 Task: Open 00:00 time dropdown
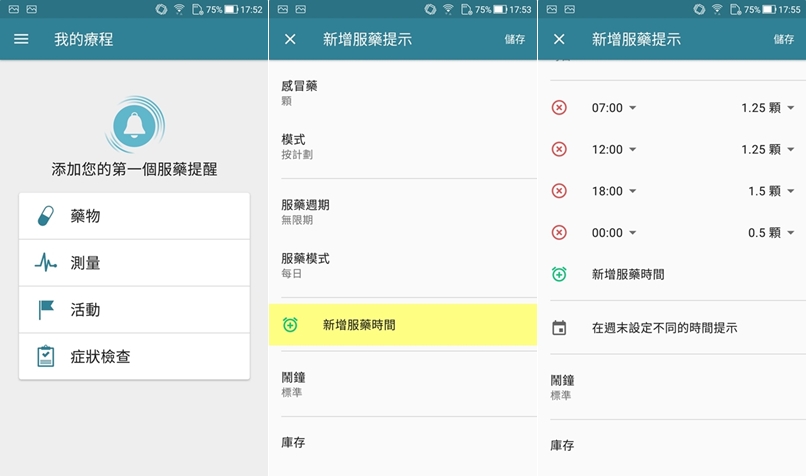614,232
